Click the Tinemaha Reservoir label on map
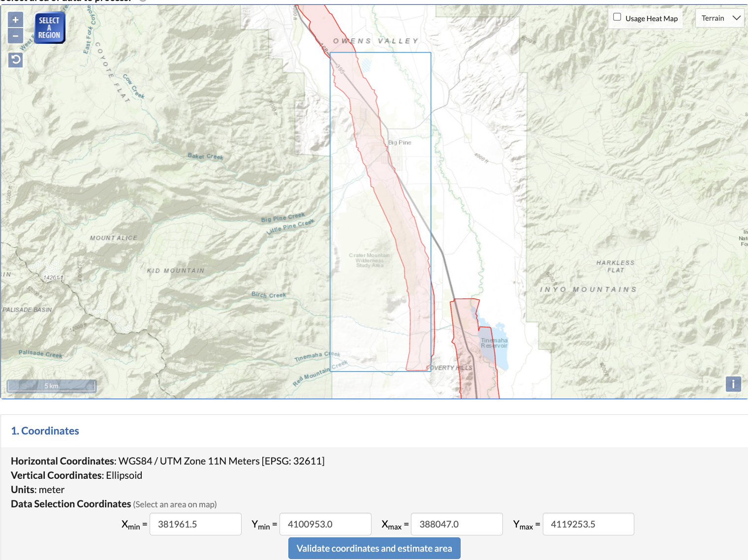Image resolution: width=748 pixels, height=560 pixels. 494,343
